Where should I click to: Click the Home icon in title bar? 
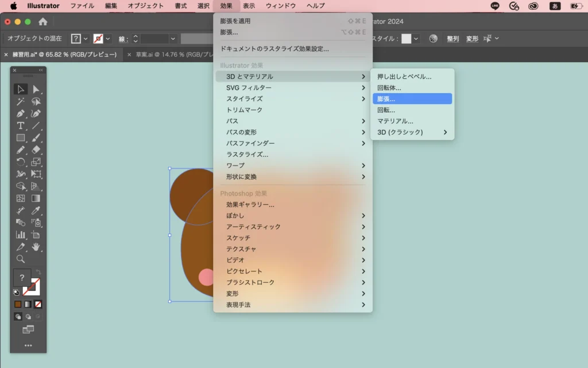pos(42,22)
